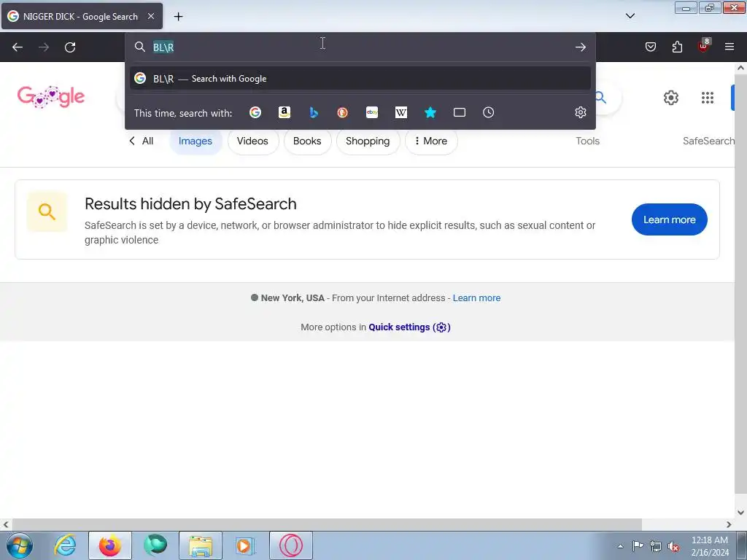The image size is (747, 560).
Task: Click the browser forward arrow
Action: point(44,47)
